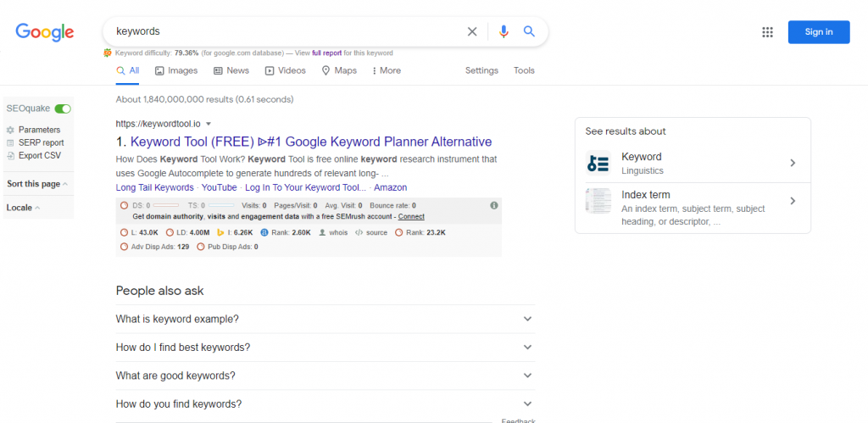Click the TS: 0 trust score
Screen dimensions: 868x423
click(211, 205)
